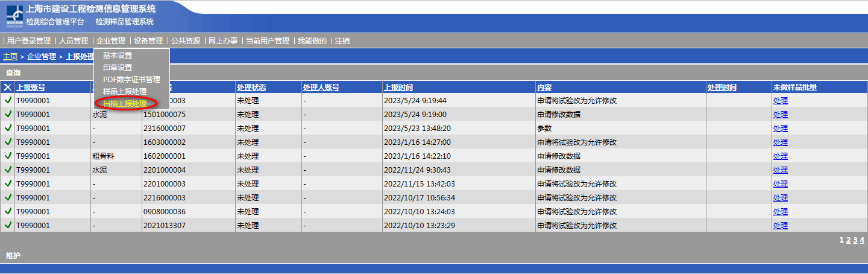Click 处理 link for the 参数 row

point(780,128)
